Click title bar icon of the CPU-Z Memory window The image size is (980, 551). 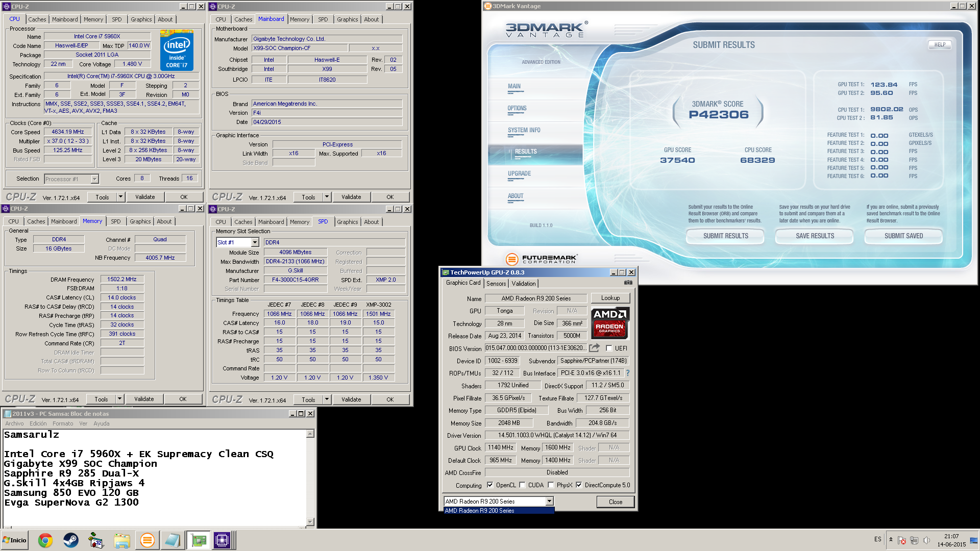(x=6, y=209)
